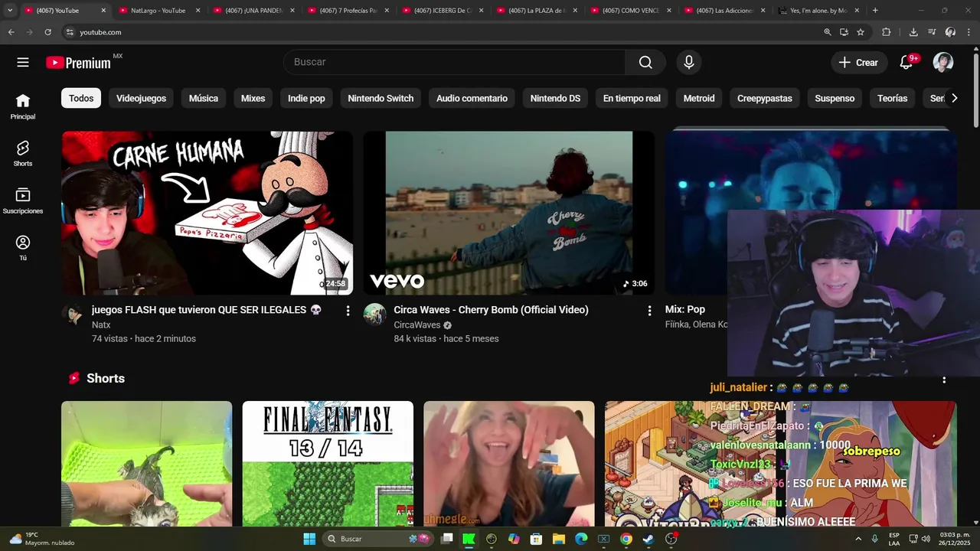Click the Natx channel name
The width and height of the screenshot is (980, 551).
tap(101, 325)
